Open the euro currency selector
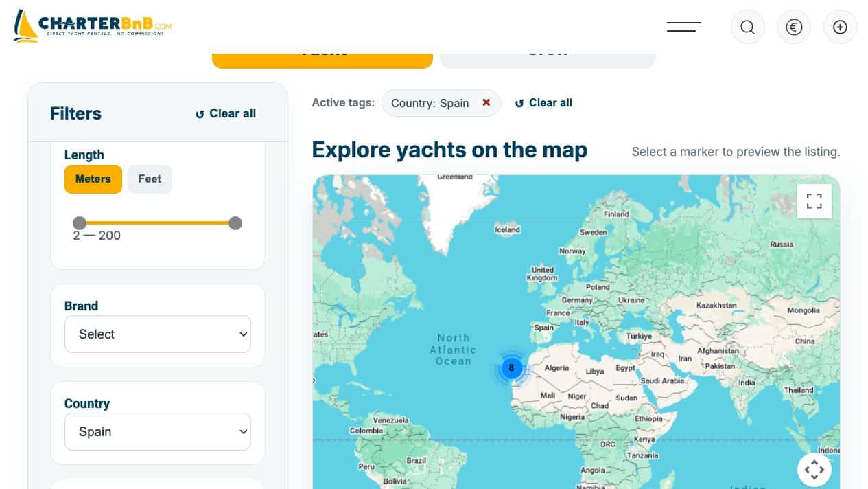Viewport: 868px width, 489px height. [794, 27]
